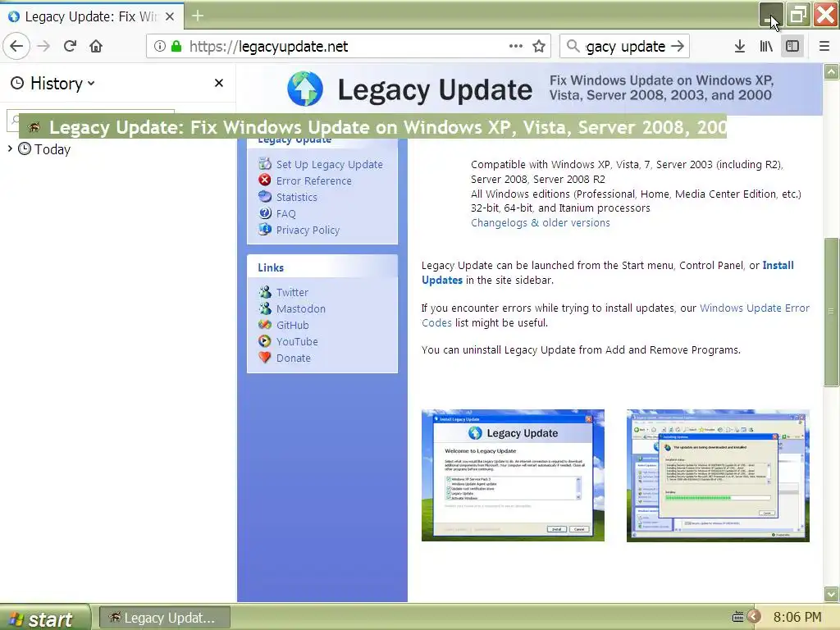This screenshot has height=630, width=840.
Task: Select Legacy Updat... taskbar button
Action: (x=165, y=619)
